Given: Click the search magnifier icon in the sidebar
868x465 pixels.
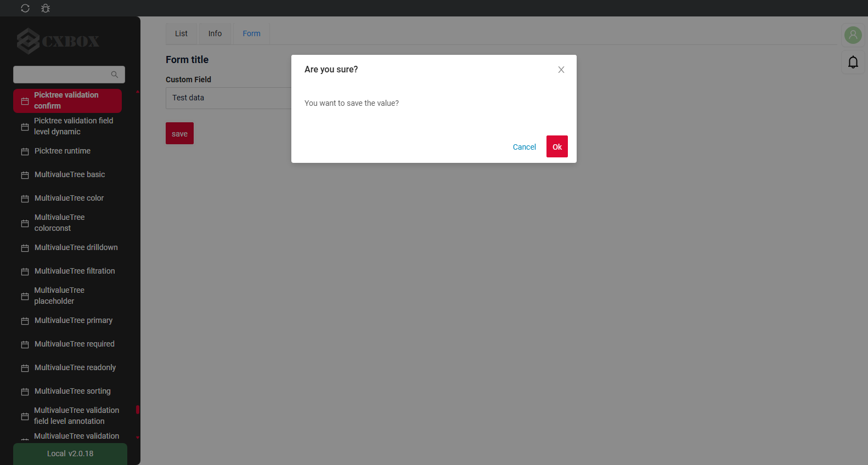Looking at the screenshot, I should (115, 75).
